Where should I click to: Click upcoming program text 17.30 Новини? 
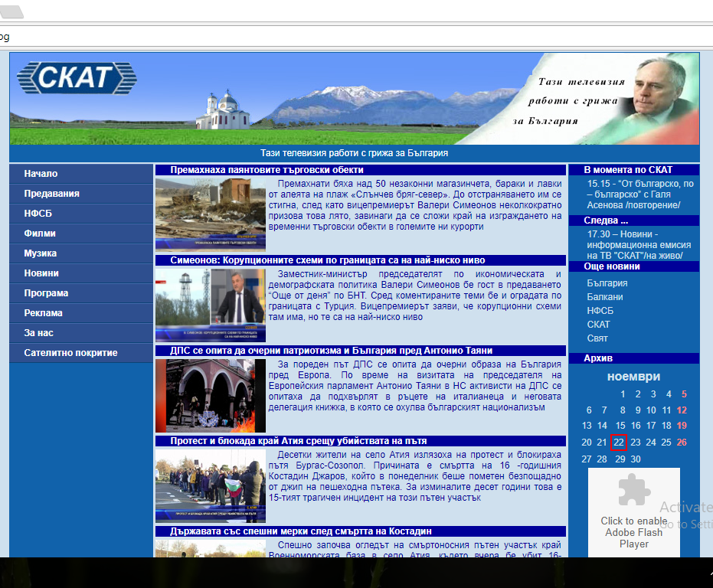click(639, 245)
